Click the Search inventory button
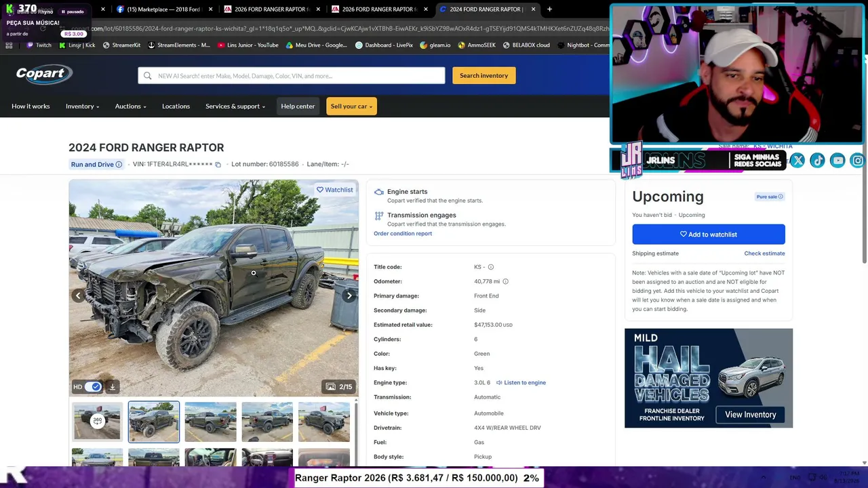The height and width of the screenshot is (488, 868). tap(484, 76)
